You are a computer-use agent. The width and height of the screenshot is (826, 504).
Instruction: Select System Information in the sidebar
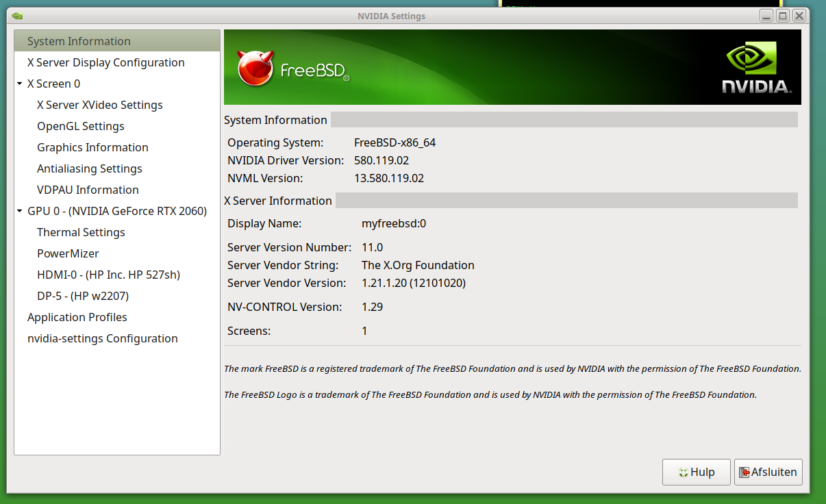[79, 41]
